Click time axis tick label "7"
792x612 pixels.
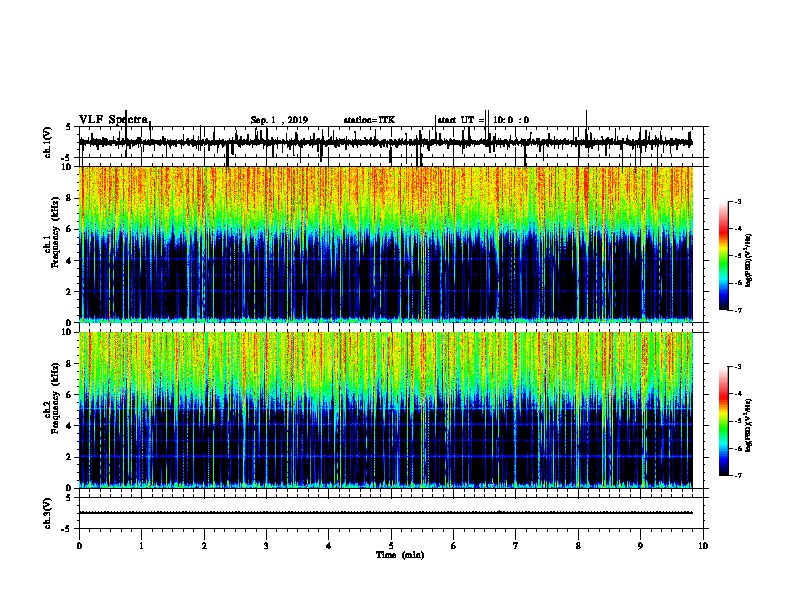pyautogui.click(x=516, y=545)
